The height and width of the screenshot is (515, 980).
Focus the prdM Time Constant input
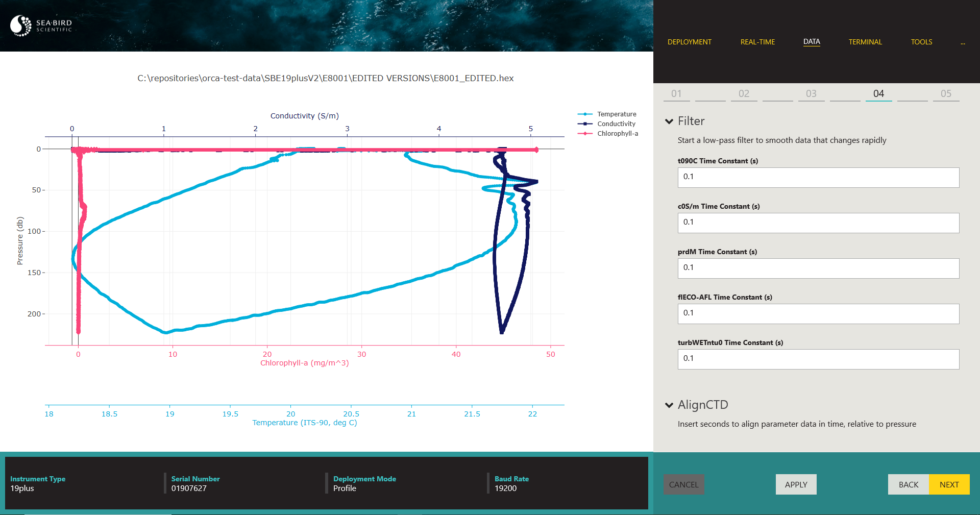(818, 268)
